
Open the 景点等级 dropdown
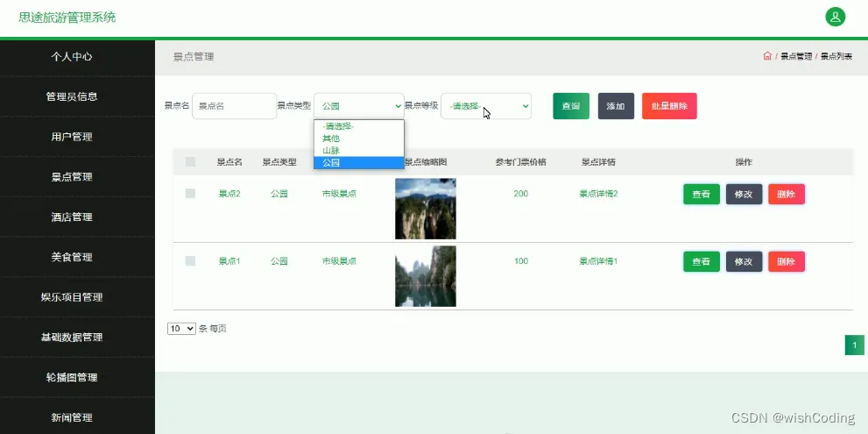coord(486,106)
